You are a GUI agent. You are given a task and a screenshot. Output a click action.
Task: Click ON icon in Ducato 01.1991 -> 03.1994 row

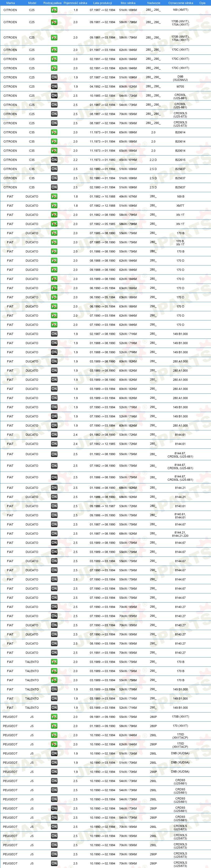tap(54, 653)
